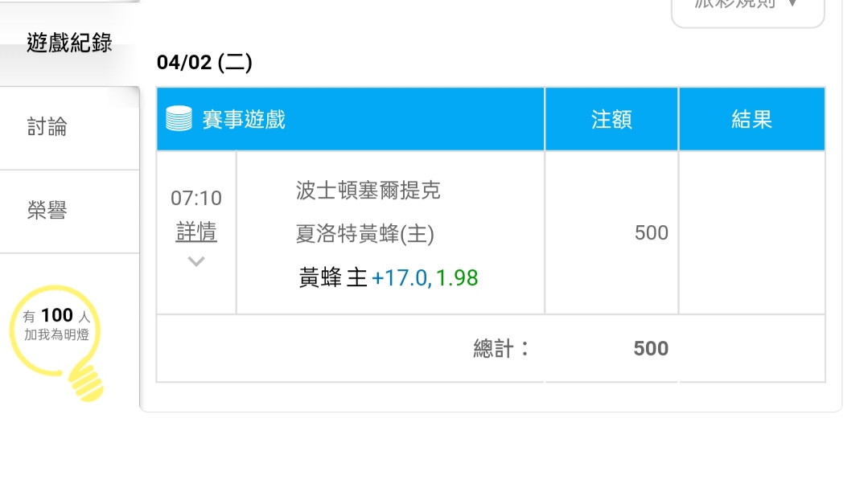Click the 注額 column header
Screen dimensions: 868x488
[x=611, y=119]
